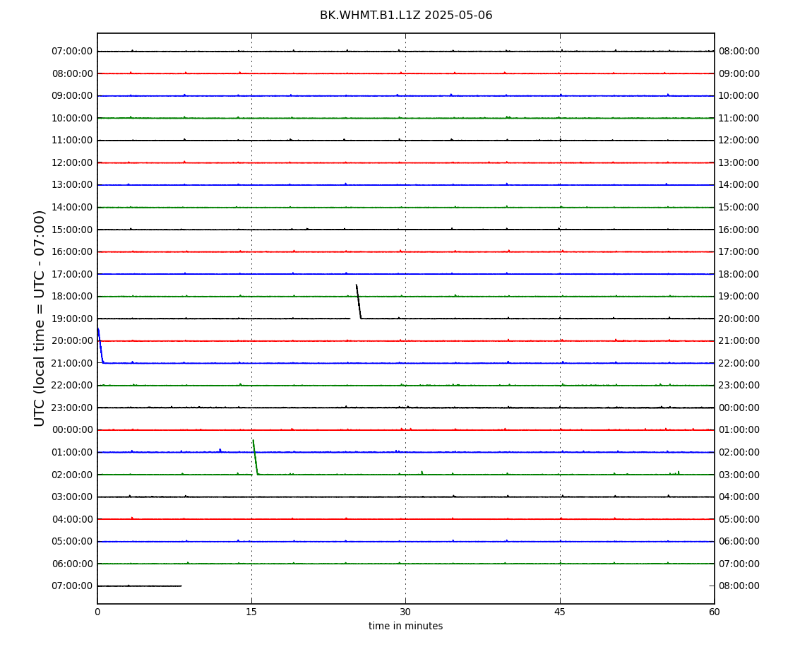Click left-axis row label 14:00:00
This screenshot has width=812, height=671.
[73, 207]
